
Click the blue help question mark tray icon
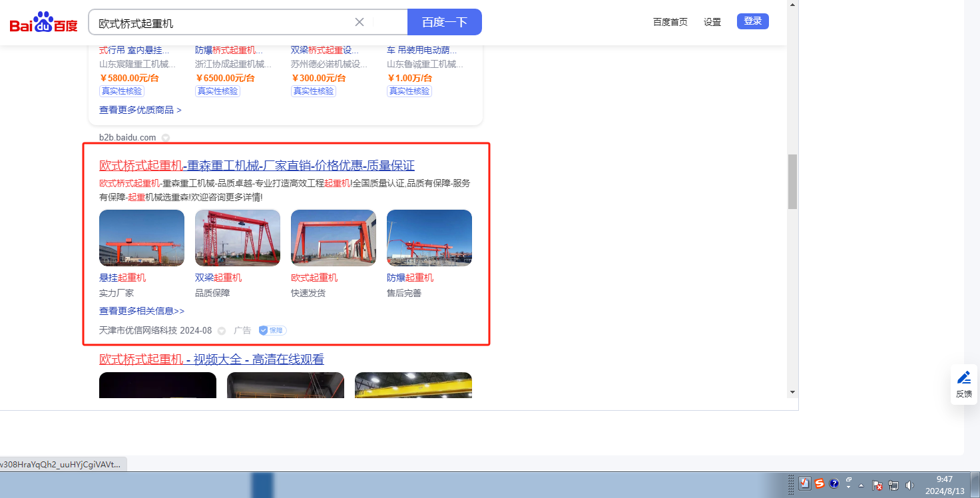pos(834,484)
